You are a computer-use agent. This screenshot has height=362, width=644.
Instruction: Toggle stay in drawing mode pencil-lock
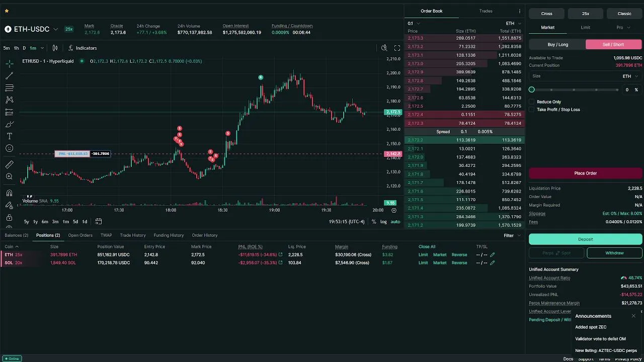pyautogui.click(x=9, y=205)
